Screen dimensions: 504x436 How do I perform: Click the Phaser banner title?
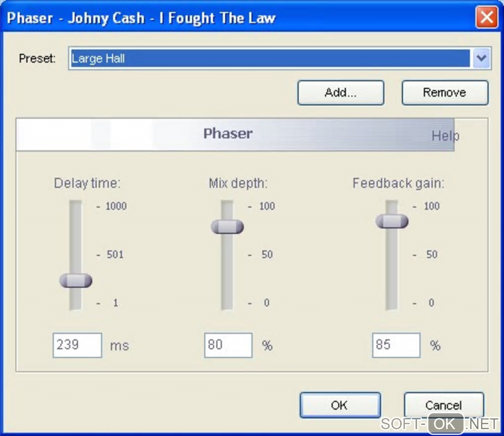click(x=228, y=133)
